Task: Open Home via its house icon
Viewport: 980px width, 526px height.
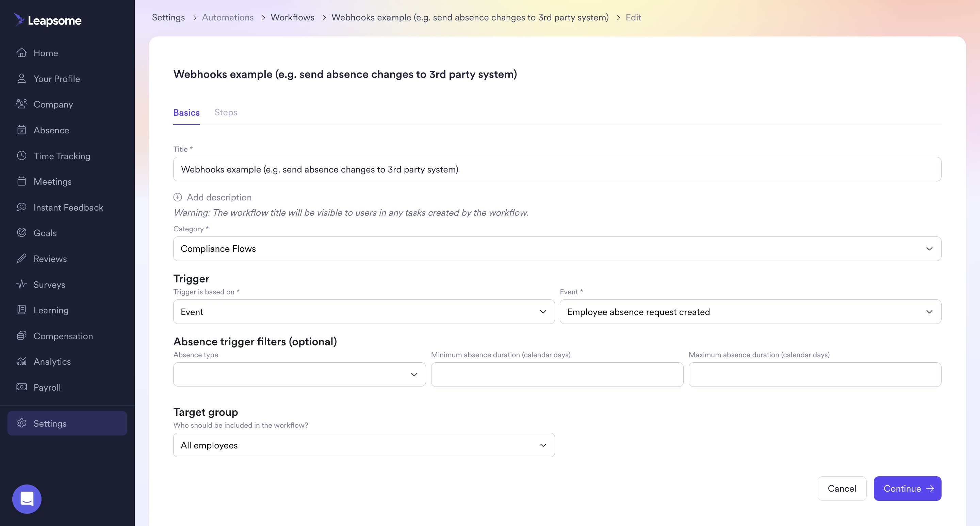Action: point(22,52)
